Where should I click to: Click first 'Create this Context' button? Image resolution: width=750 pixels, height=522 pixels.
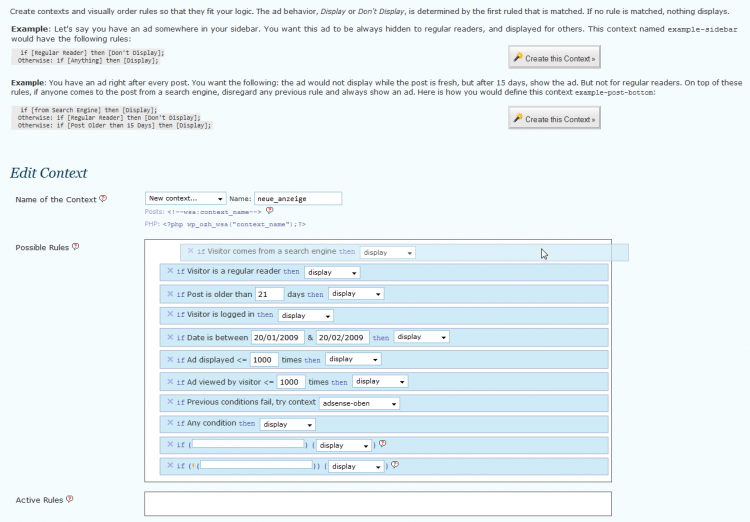554,57
